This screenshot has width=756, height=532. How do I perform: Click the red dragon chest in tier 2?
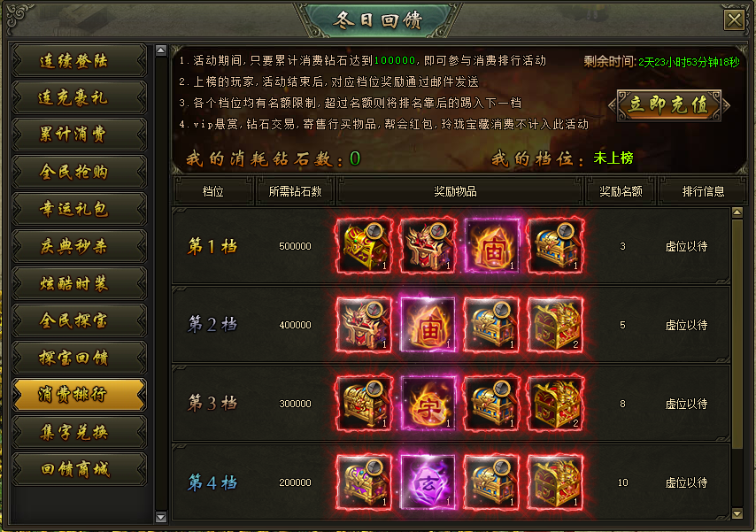pyautogui.click(x=555, y=324)
